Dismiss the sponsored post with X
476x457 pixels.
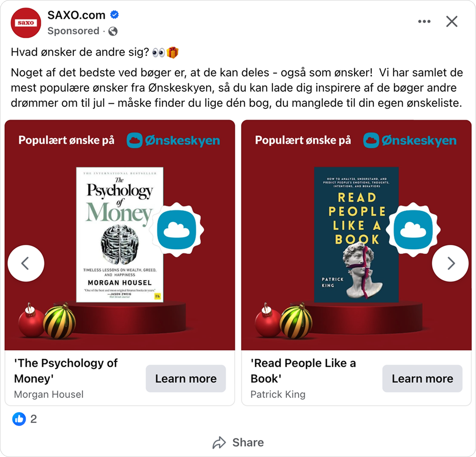[452, 21]
